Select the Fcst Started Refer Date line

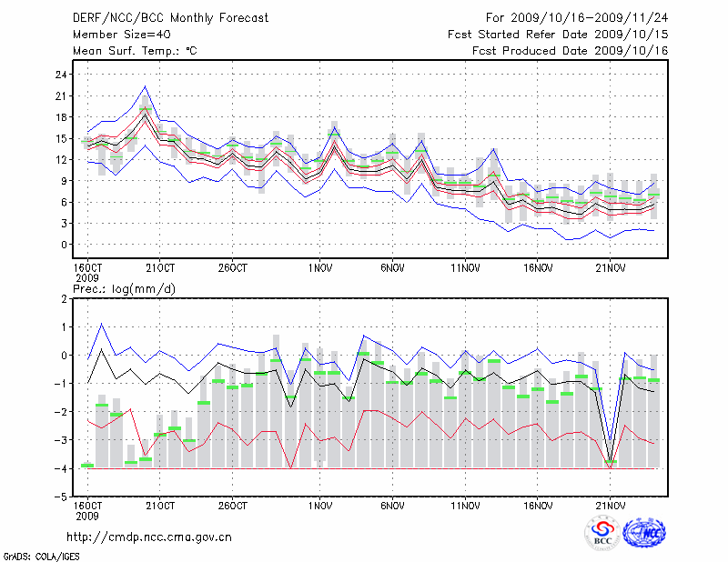click(558, 34)
